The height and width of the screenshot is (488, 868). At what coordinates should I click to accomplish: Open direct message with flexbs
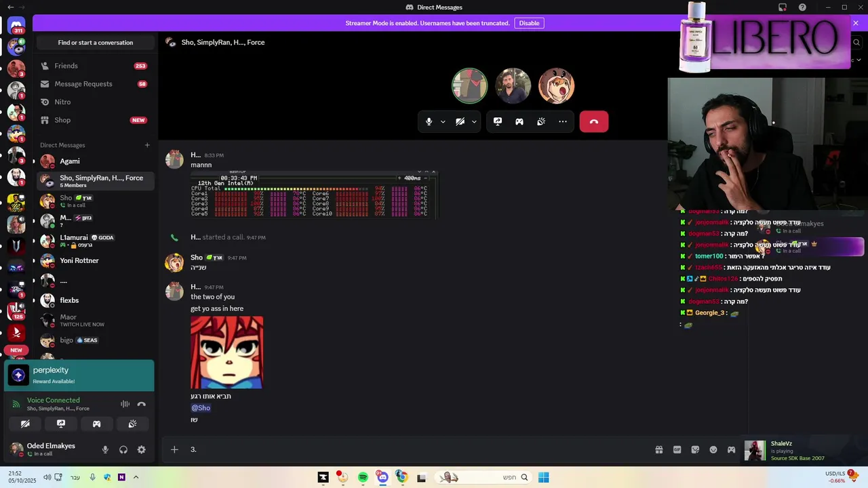click(95, 300)
